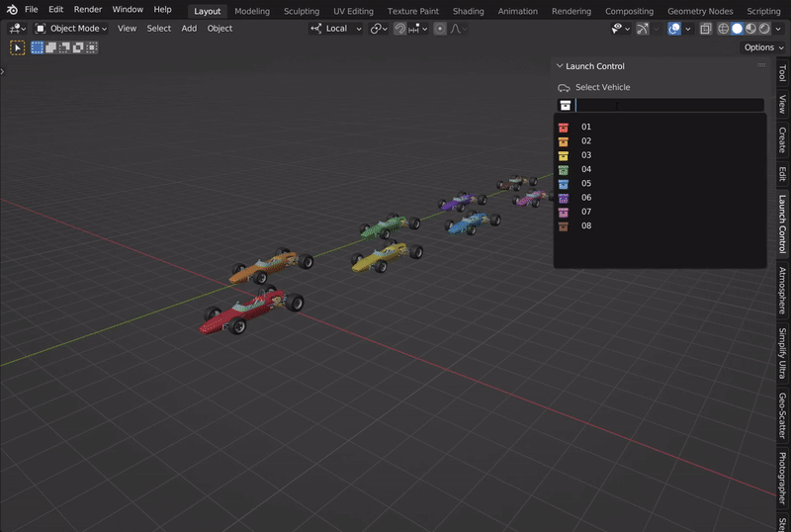Screen dimensions: 791x532
Task: Open the snap settings dropdown
Action: pyautogui.click(x=417, y=29)
